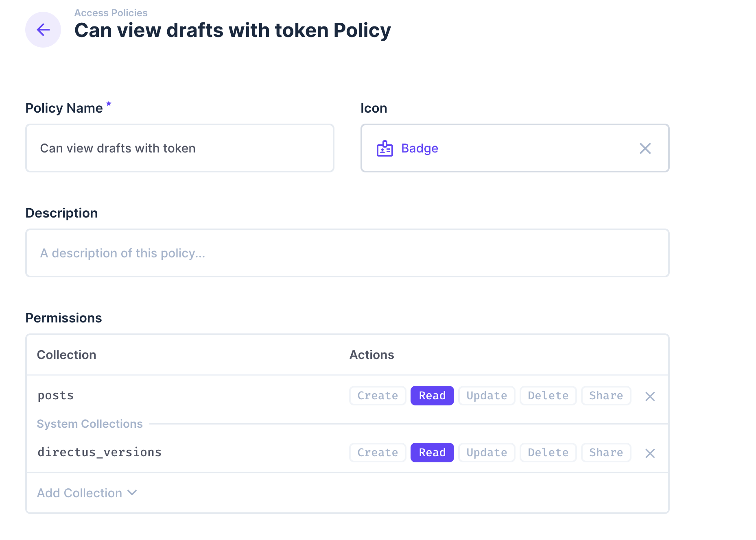Remove the directus_versions row via its X icon
The image size is (756, 540).
(x=650, y=453)
